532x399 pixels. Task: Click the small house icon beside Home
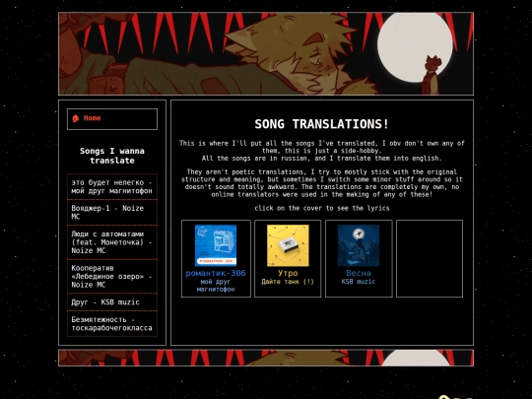pyautogui.click(x=75, y=118)
